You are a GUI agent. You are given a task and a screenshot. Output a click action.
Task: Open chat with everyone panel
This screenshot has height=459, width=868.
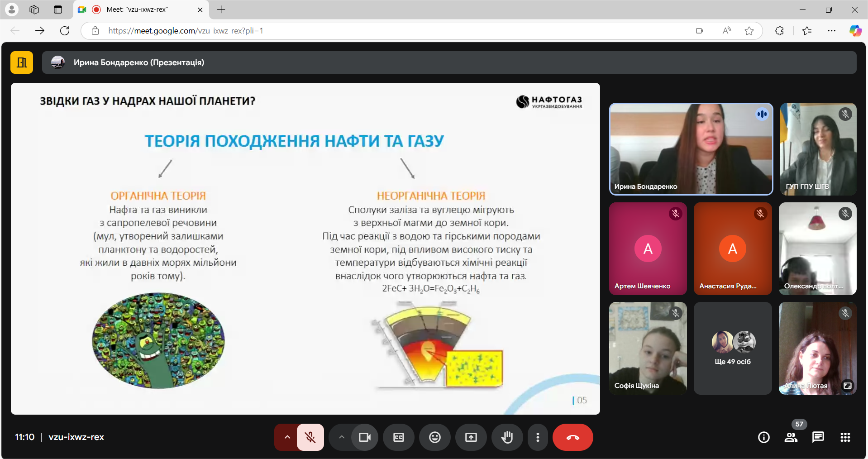(x=818, y=437)
